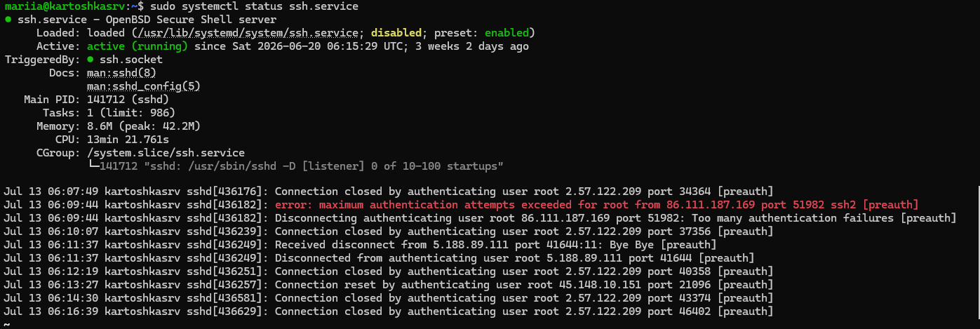Click the green 'enabled' preset text
980x329 pixels.
509,33
